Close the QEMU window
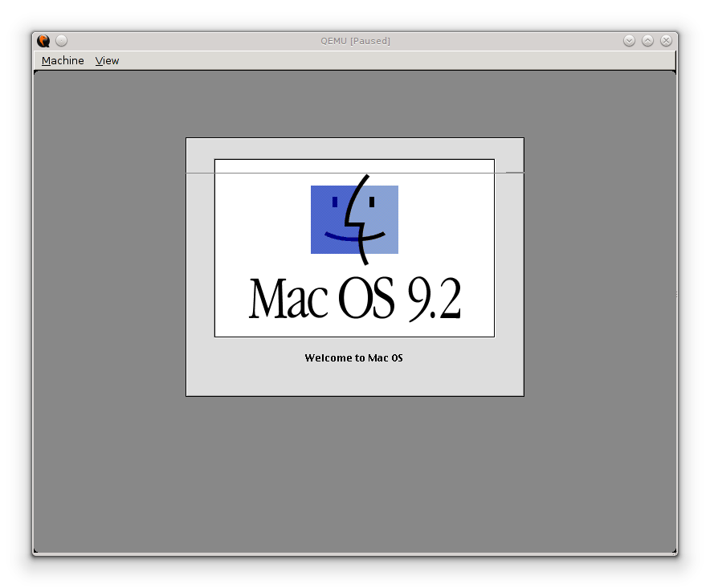Screen dimensions: 710x588 (x=666, y=41)
